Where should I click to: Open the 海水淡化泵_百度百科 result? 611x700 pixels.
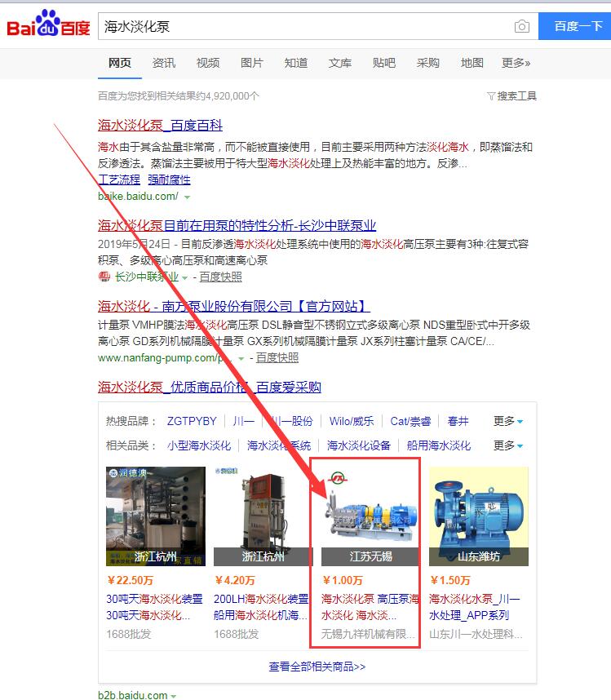click(160, 125)
